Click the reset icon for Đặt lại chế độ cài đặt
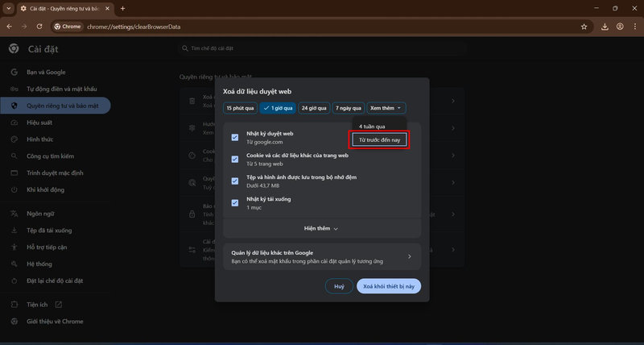Viewport: 644px width, 345px height. click(14, 281)
